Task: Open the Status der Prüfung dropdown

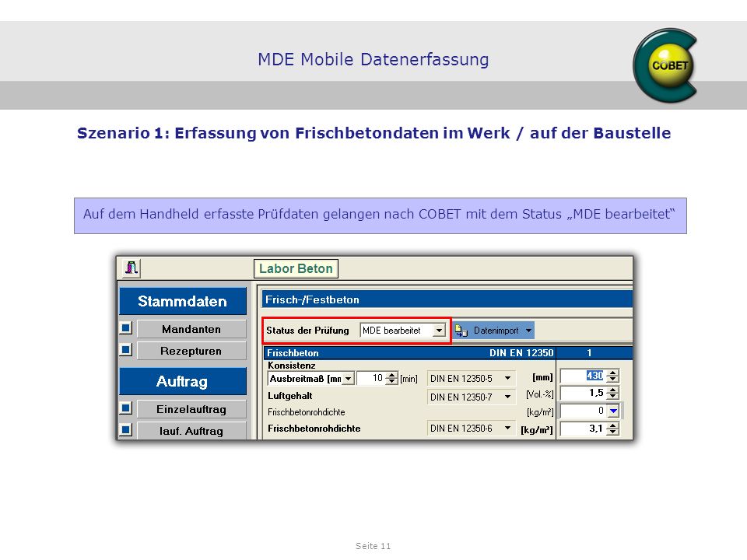Action: 439,330
